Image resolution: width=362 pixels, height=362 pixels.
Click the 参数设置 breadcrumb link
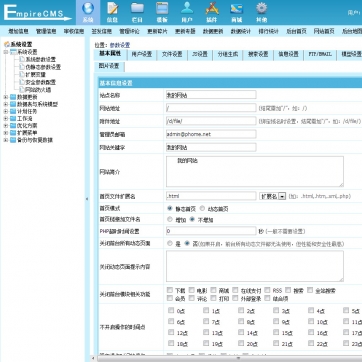(120, 45)
